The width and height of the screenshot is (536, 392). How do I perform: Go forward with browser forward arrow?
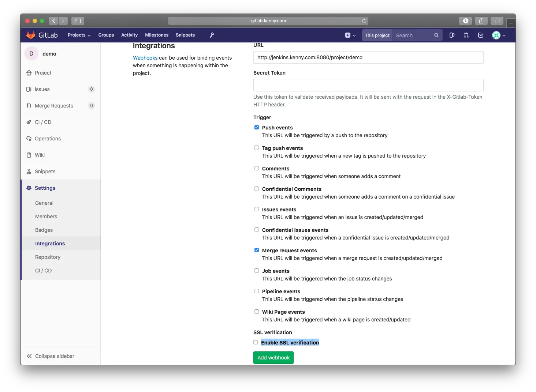[63, 21]
